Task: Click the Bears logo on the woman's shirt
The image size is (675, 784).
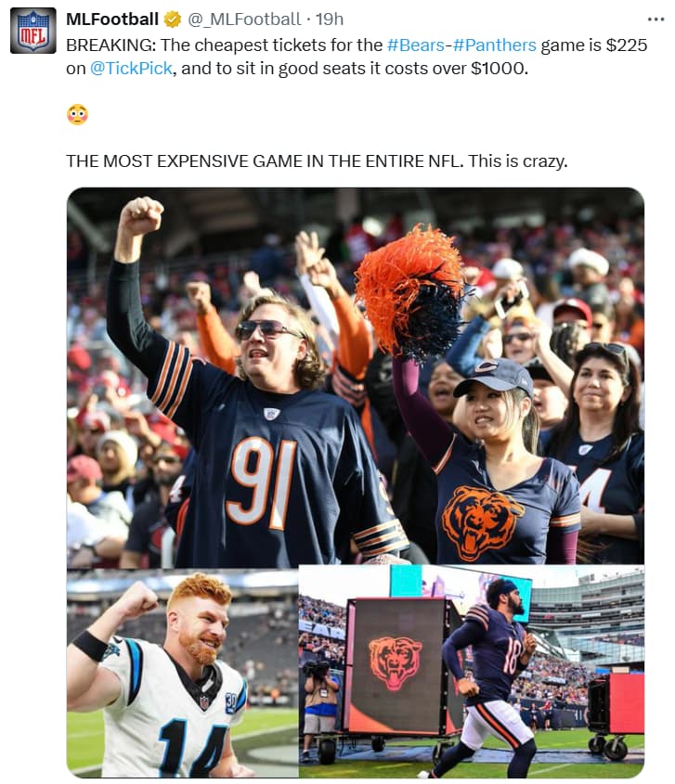Action: (x=479, y=522)
